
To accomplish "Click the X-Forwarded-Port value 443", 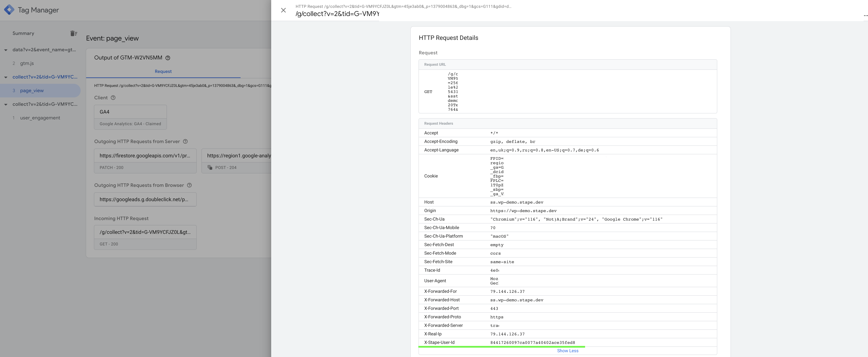I will pyautogui.click(x=494, y=309).
